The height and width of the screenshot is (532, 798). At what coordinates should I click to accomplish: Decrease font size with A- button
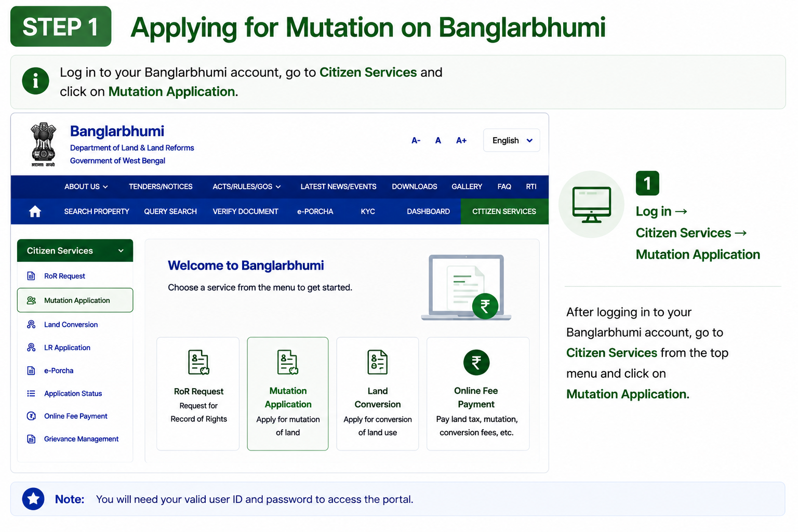tap(416, 140)
